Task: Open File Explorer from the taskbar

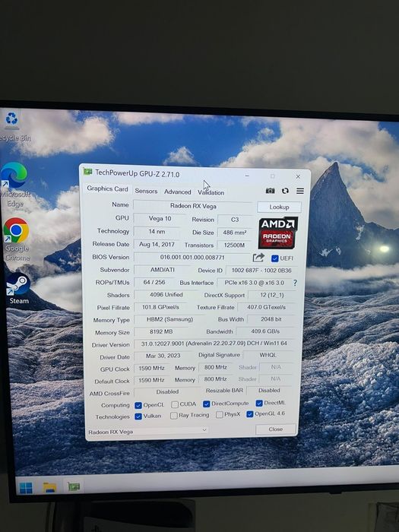Action: [x=49, y=487]
